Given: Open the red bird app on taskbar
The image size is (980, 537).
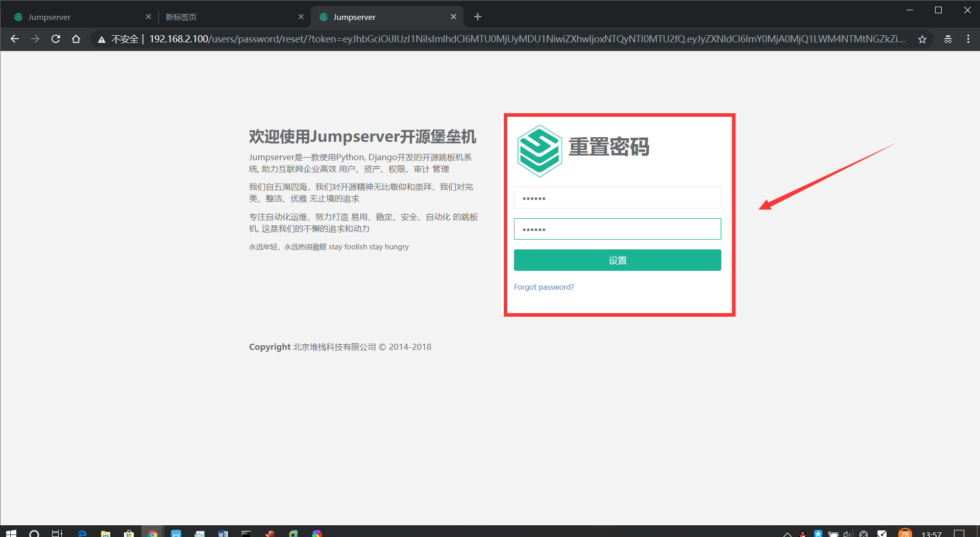Looking at the screenshot, I should pyautogui.click(x=270, y=533).
